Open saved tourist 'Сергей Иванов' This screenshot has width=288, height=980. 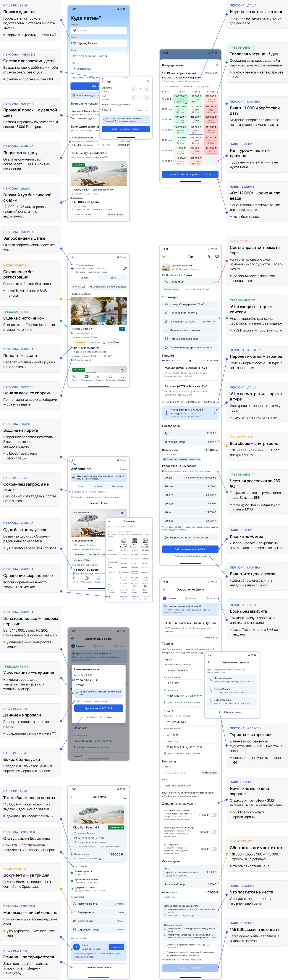[x=232, y=690]
